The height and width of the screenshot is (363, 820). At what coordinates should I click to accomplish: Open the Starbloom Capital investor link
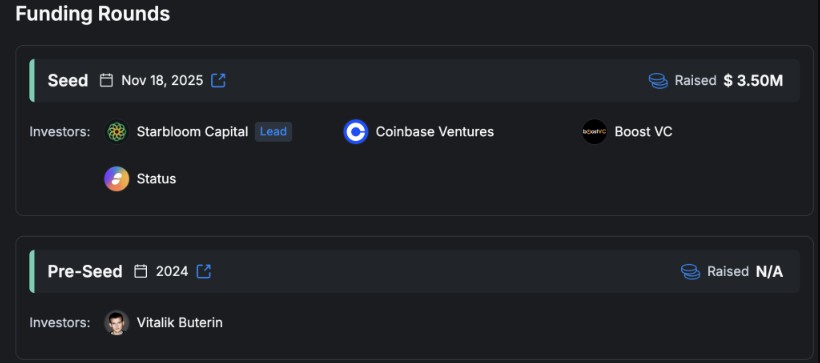[192, 132]
